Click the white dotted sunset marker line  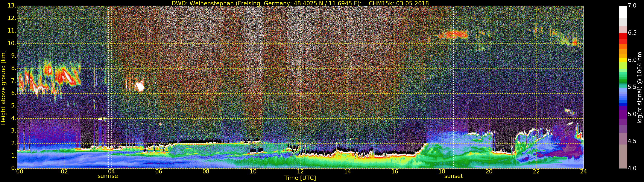pyautogui.click(x=454, y=87)
